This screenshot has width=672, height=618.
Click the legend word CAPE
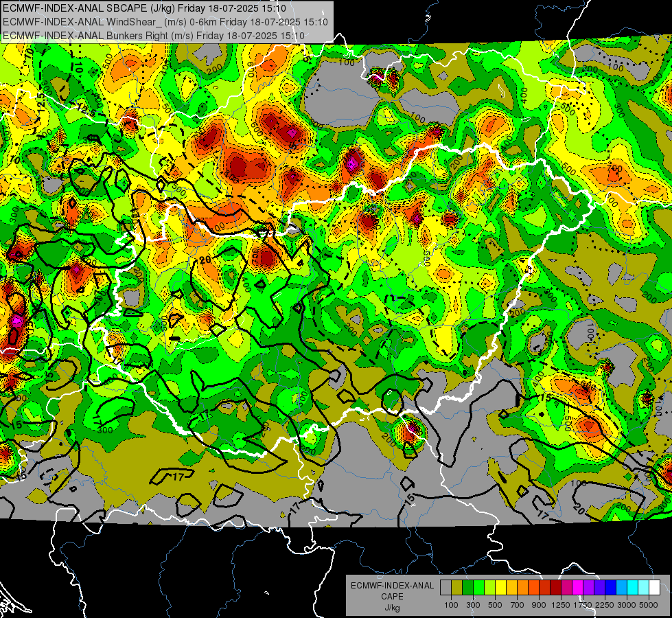point(392,597)
